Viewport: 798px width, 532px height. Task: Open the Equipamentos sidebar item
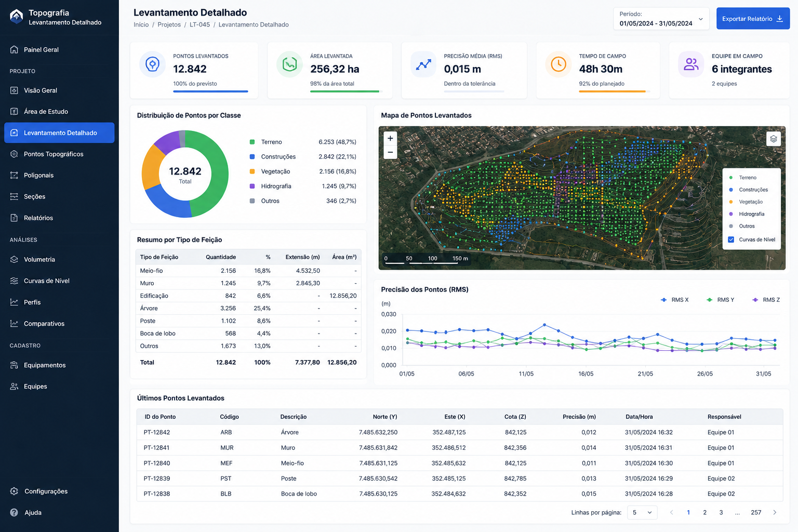pyautogui.click(x=59, y=365)
